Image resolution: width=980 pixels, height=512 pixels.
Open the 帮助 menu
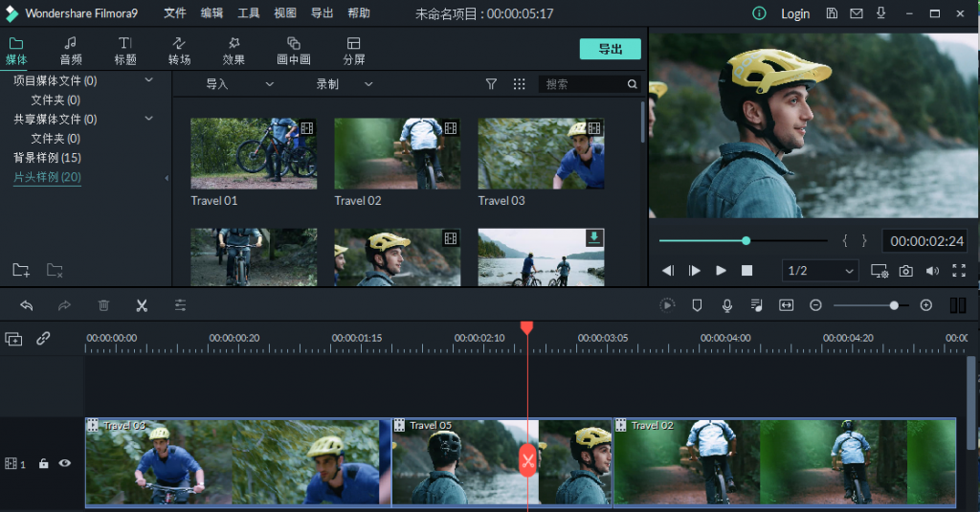[360, 13]
